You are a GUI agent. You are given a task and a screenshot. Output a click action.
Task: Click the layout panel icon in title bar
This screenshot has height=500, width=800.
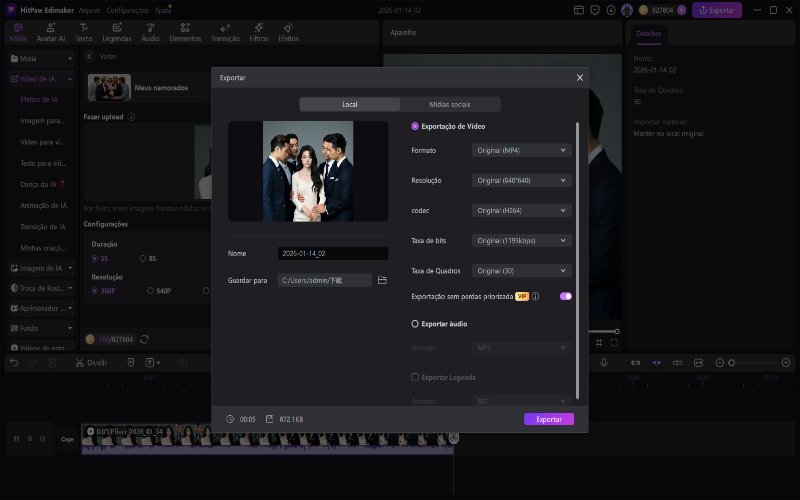click(579, 10)
